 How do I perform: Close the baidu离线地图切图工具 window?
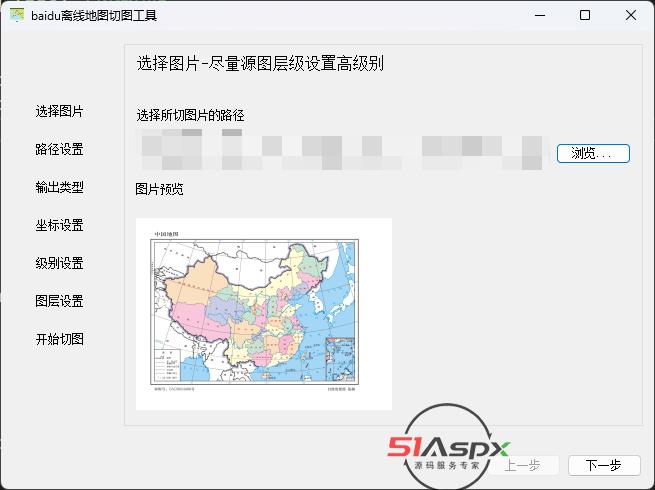[x=631, y=15]
